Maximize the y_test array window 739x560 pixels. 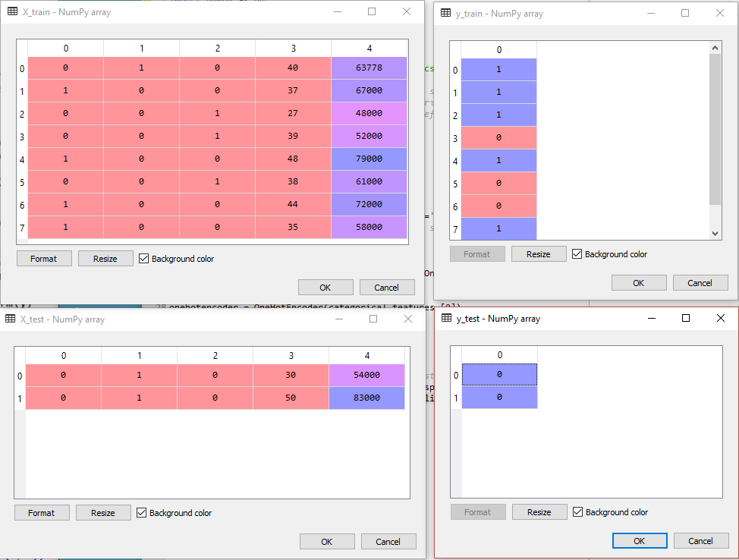[x=686, y=319]
